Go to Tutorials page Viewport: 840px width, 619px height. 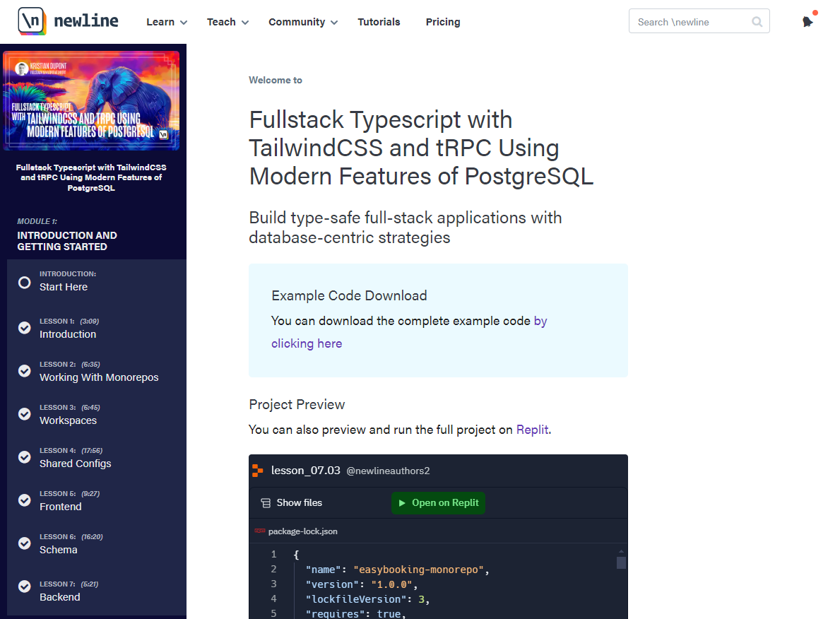tap(379, 22)
